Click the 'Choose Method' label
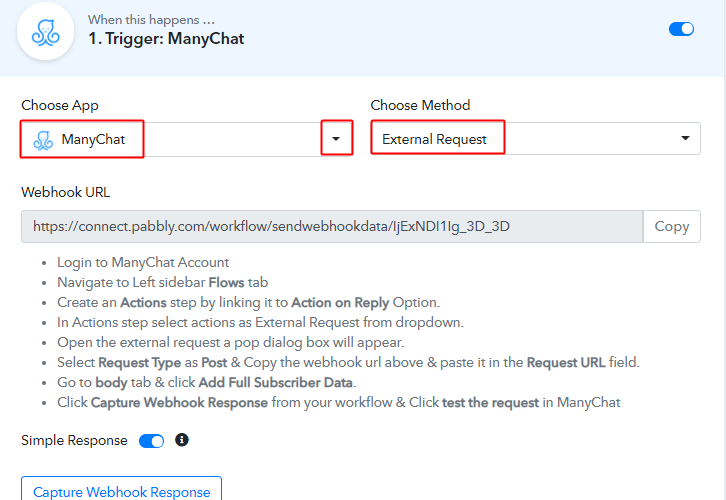This screenshot has height=500, width=726. click(x=420, y=105)
